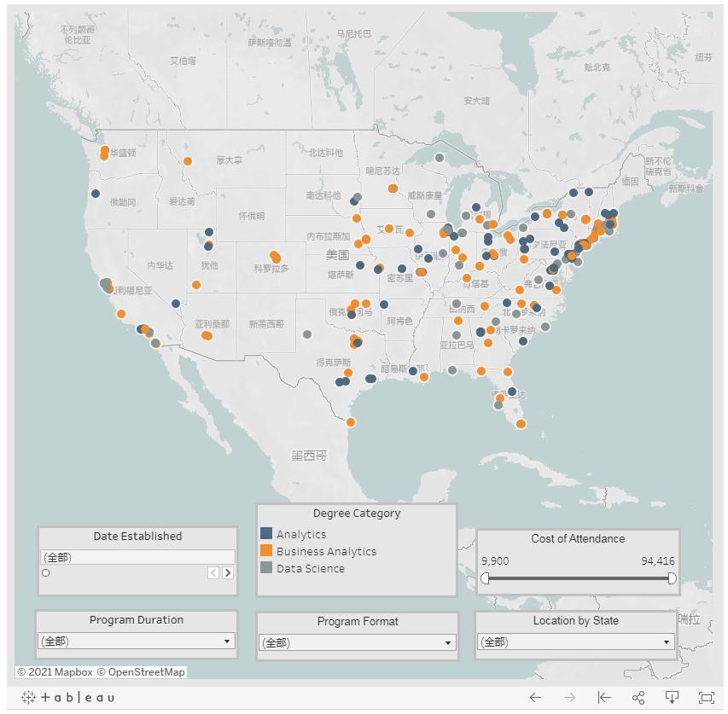Click the gray dot in west Texas
This screenshot has width=728, height=714.
[307, 334]
